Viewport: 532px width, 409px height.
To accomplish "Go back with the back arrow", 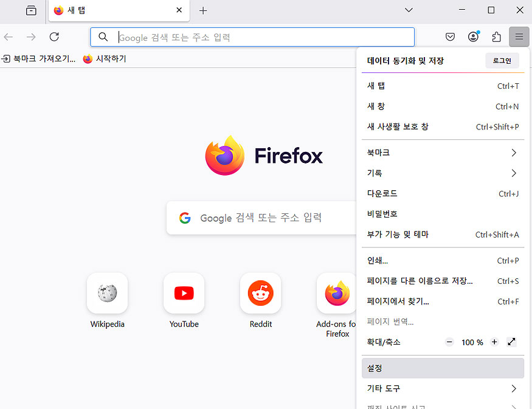I will coord(8,36).
